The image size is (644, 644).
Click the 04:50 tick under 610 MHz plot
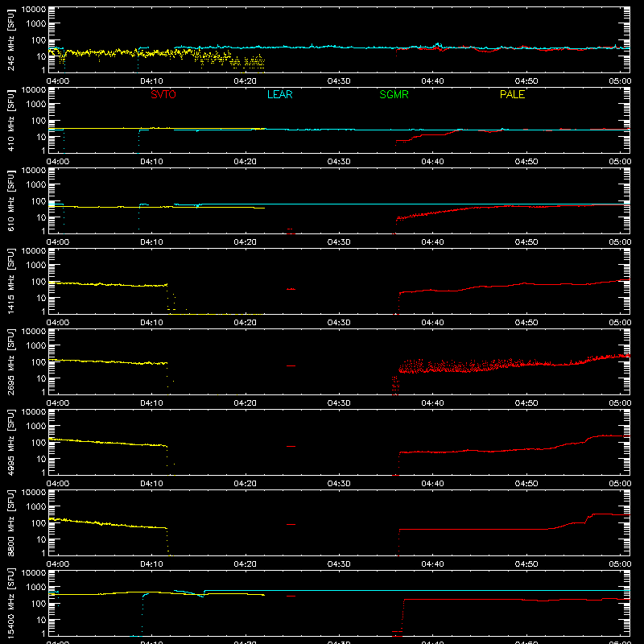tap(526, 242)
